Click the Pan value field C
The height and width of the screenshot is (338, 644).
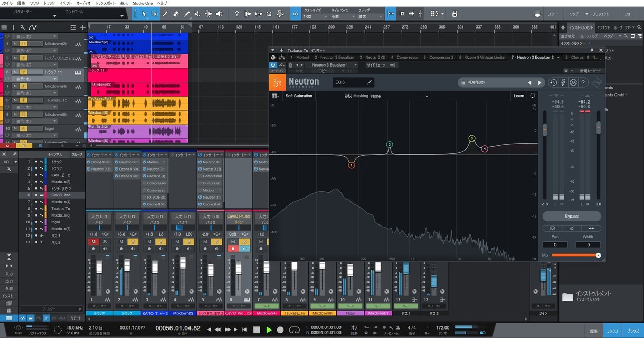(555, 245)
